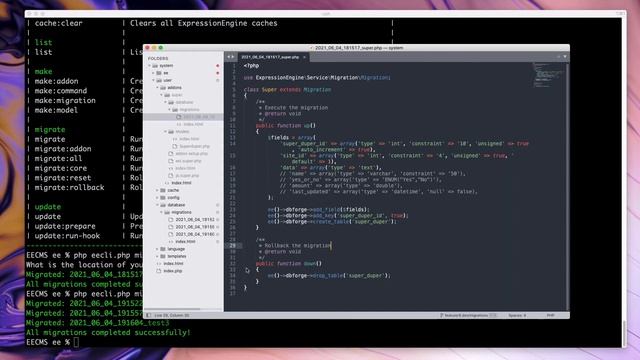Click 'make:migration' in terminal window
640x360 pixels.
(65, 100)
